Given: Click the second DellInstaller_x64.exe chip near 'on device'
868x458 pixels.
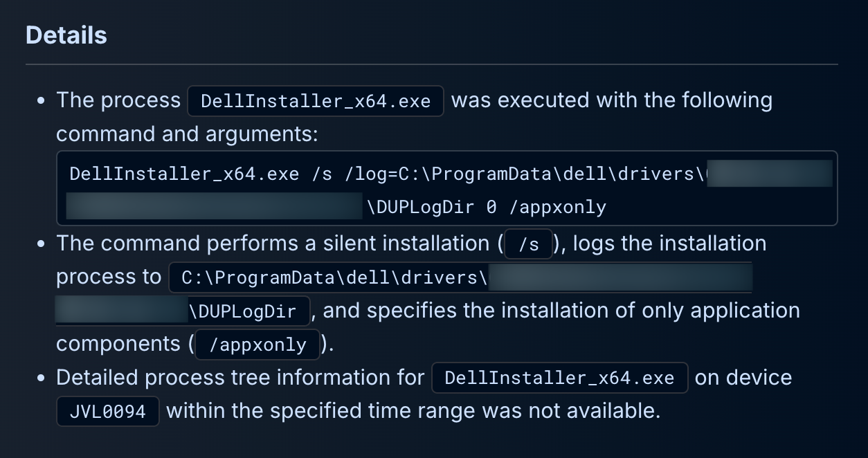Looking at the screenshot, I should 559,378.
